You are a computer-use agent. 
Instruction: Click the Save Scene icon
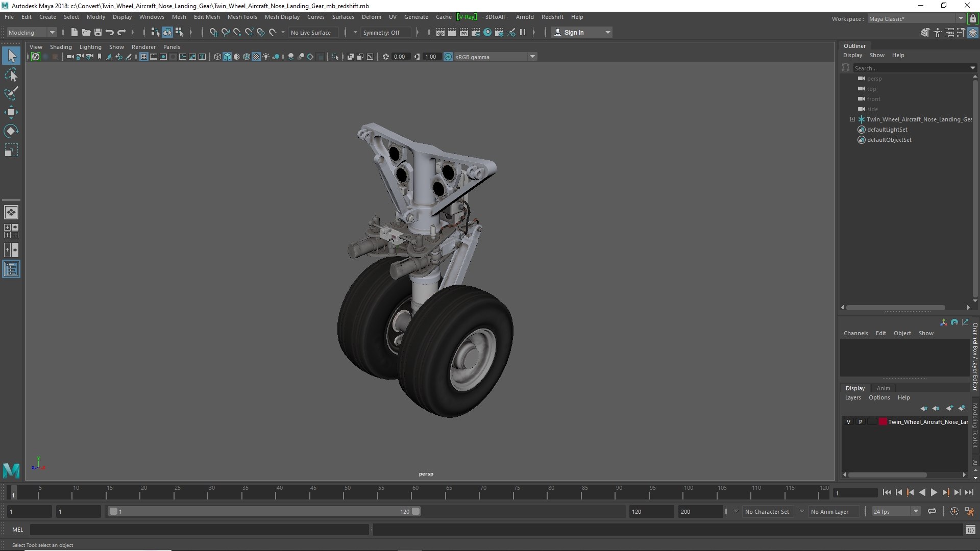(97, 32)
